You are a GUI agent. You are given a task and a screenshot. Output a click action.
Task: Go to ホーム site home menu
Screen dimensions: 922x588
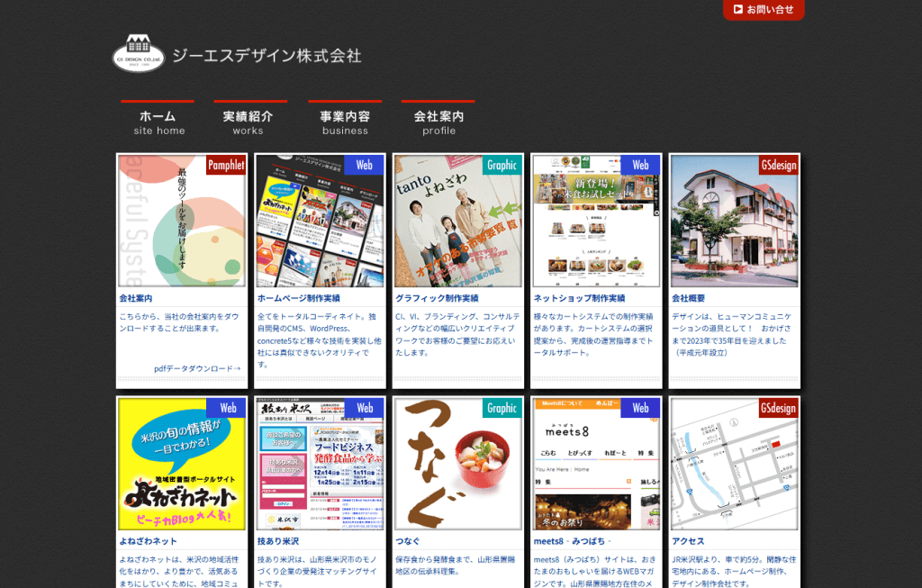tap(158, 120)
